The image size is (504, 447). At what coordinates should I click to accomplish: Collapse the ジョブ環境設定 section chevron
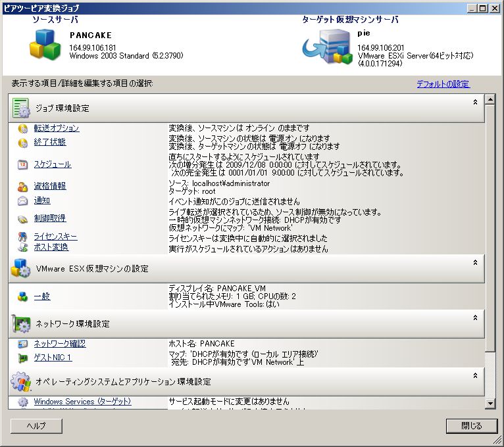(475, 102)
